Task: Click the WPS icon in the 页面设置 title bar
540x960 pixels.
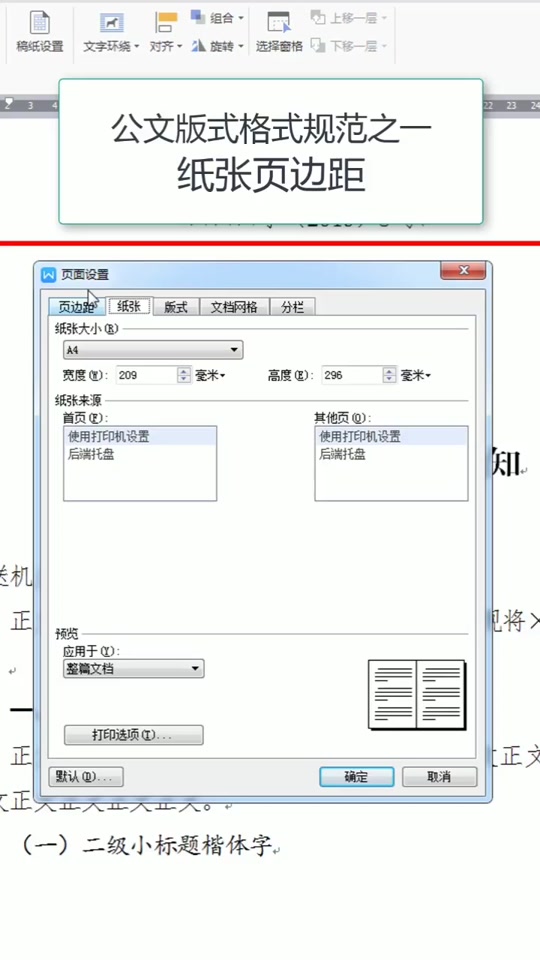Action: point(48,275)
